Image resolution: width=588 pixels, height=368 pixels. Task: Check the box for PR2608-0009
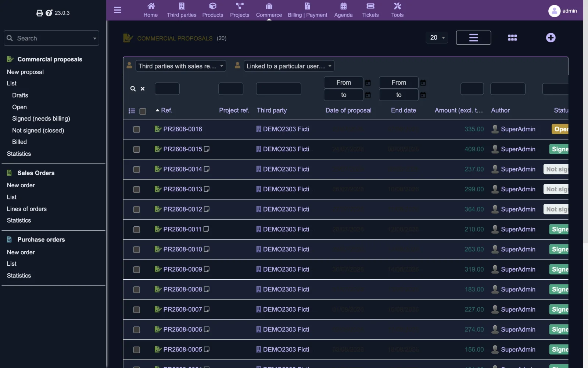[x=137, y=270]
